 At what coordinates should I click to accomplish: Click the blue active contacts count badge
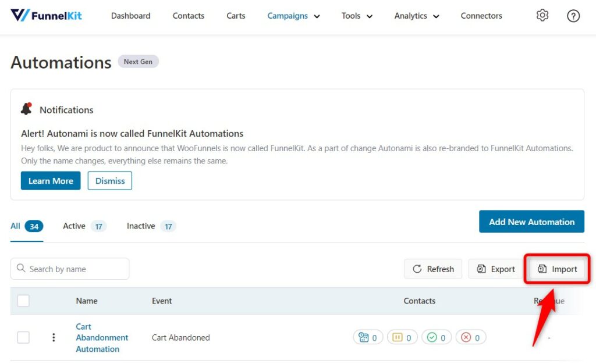point(368,337)
